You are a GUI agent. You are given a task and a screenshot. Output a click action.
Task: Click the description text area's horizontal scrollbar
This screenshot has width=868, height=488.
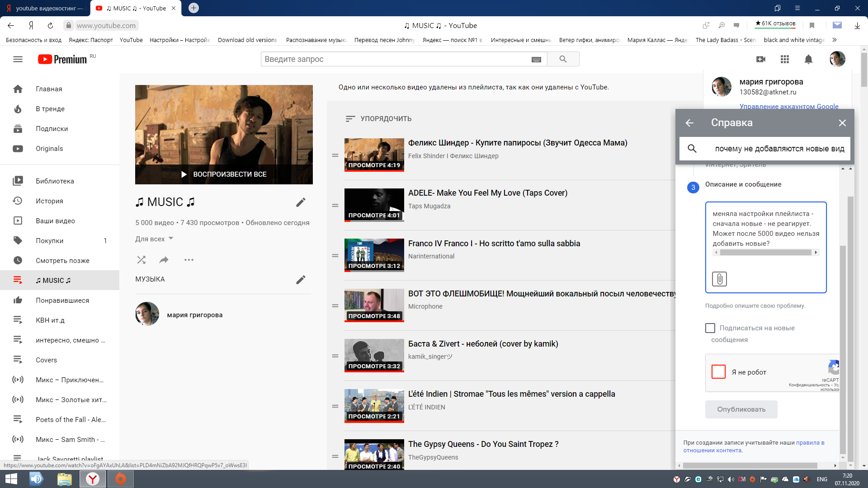(766, 253)
